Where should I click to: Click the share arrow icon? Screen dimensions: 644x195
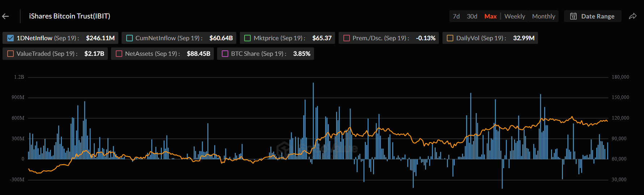(632, 16)
